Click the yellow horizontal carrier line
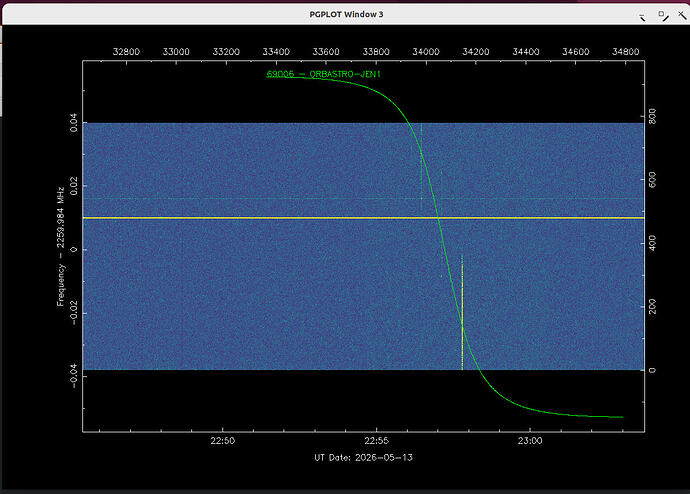690x494 pixels. click(363, 218)
